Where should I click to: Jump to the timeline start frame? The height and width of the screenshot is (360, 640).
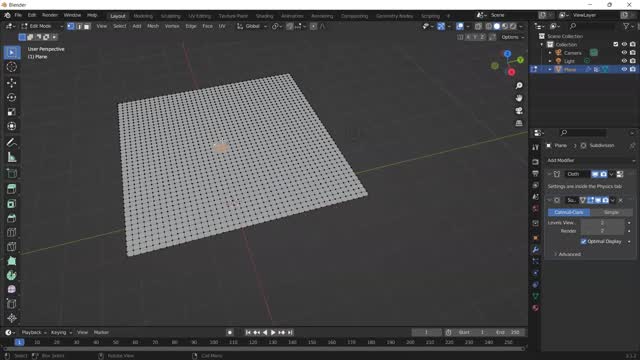tap(248, 332)
